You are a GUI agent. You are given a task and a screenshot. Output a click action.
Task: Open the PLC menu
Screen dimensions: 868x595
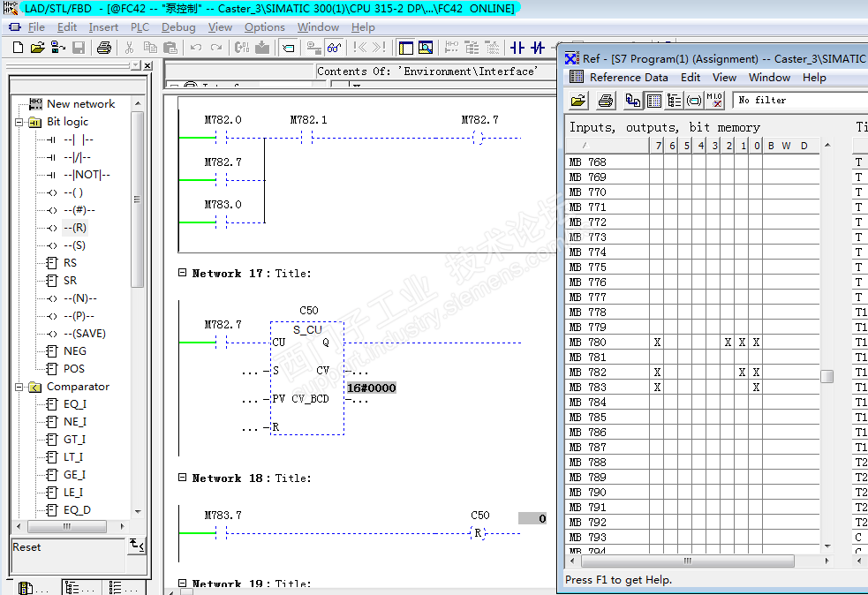pos(140,27)
